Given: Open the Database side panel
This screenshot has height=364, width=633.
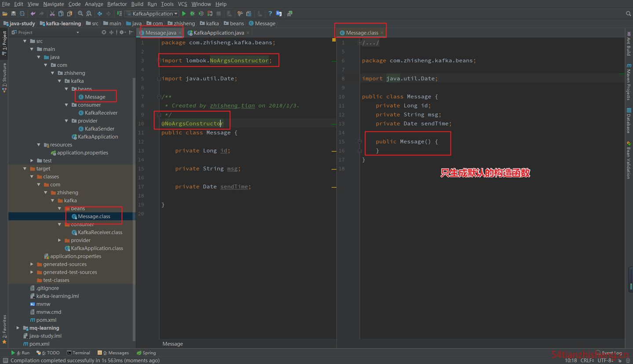Looking at the screenshot, I should [x=629, y=120].
